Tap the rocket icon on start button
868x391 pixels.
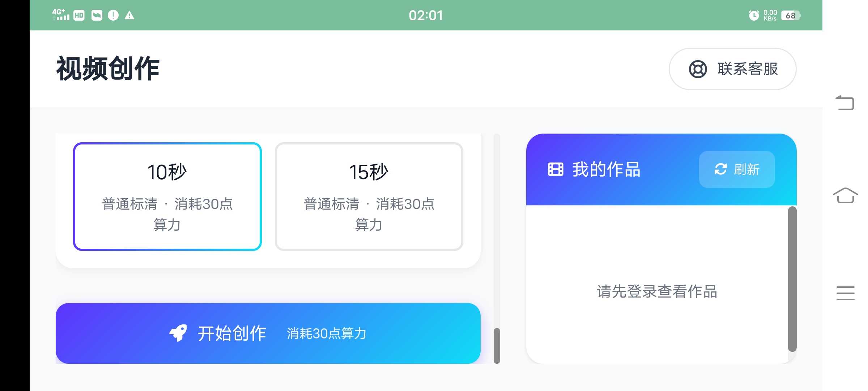coord(178,333)
